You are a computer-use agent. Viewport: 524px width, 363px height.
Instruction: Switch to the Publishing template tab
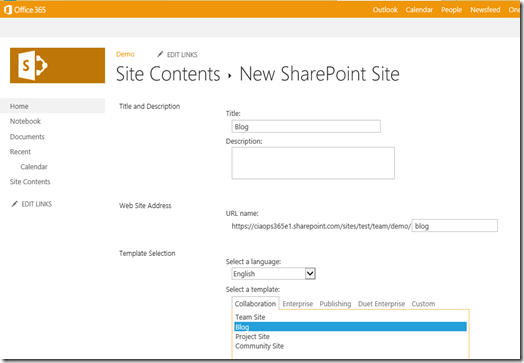[335, 304]
